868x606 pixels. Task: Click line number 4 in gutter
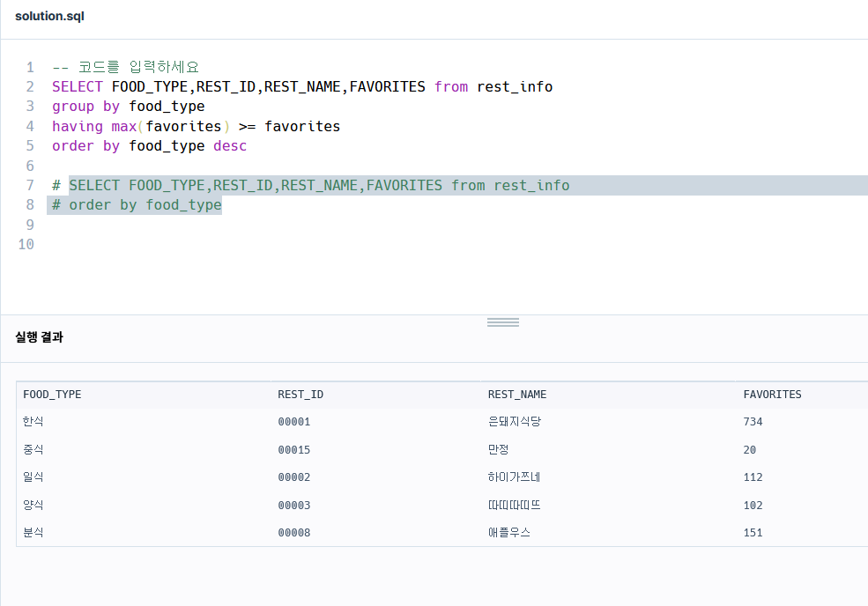[x=30, y=127]
